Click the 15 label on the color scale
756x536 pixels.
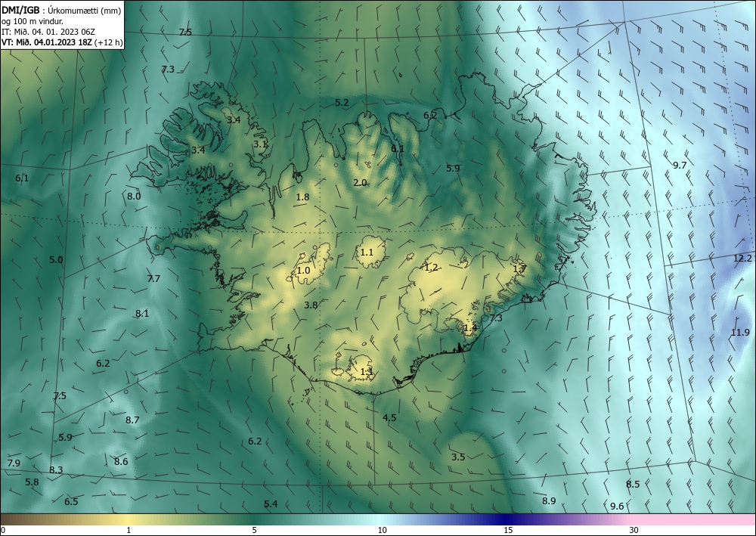click(508, 530)
